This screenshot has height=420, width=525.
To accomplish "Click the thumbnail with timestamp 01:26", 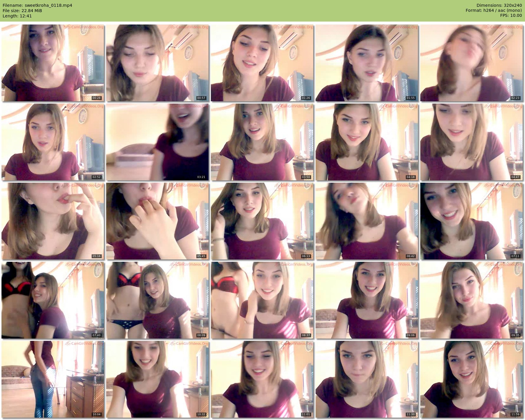I will coord(262,63).
